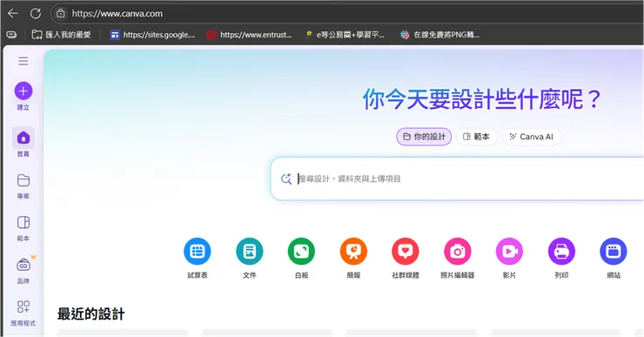Click the 最近的設計 heading
The width and height of the screenshot is (644, 337).
[91, 314]
